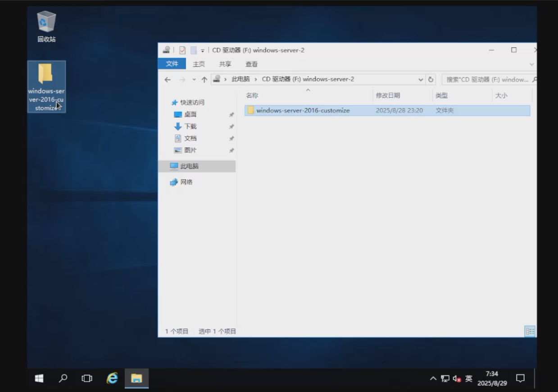This screenshot has width=558, height=392.
Task: Go back with the back arrow
Action: click(x=168, y=79)
